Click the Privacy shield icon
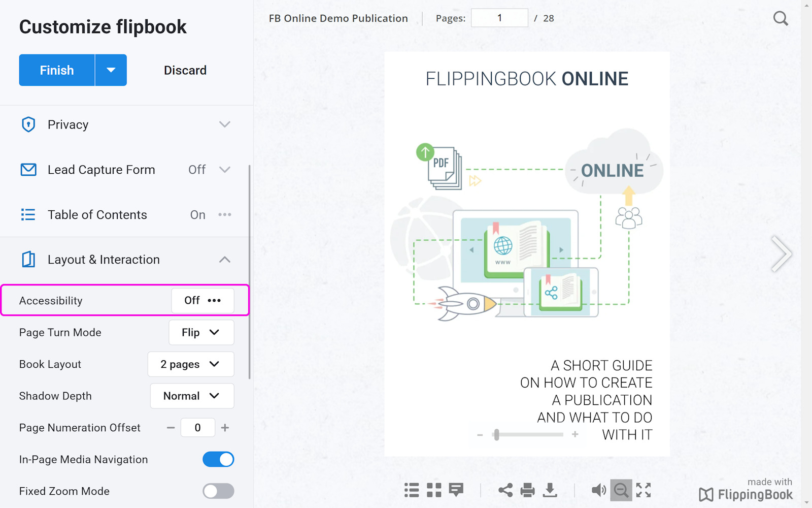This screenshot has height=508, width=812. (28, 124)
